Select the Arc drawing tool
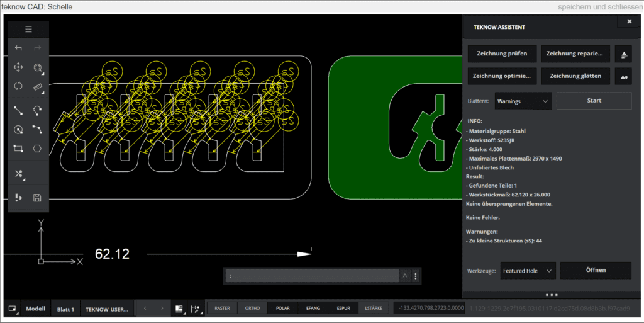The image size is (644, 323). (37, 110)
